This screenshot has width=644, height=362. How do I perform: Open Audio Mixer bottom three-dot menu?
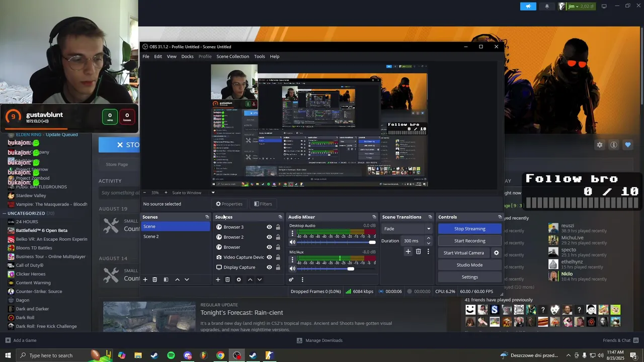[302, 280]
